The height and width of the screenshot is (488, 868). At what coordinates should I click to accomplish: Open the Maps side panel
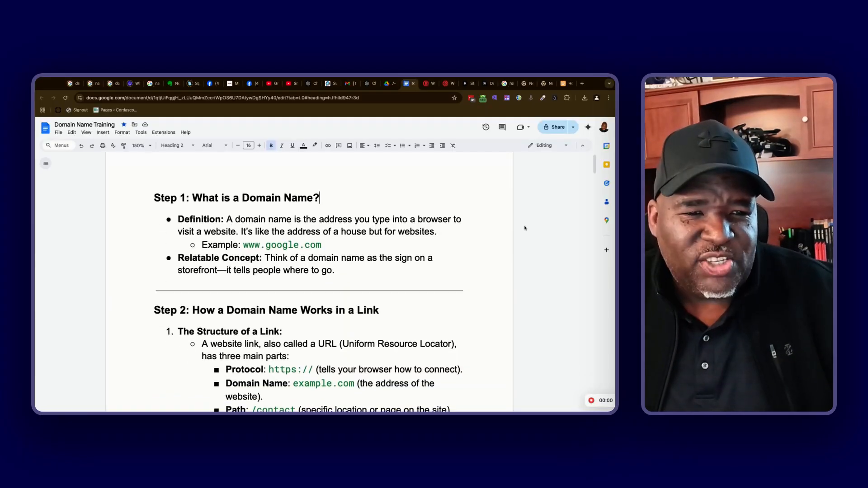click(x=607, y=220)
